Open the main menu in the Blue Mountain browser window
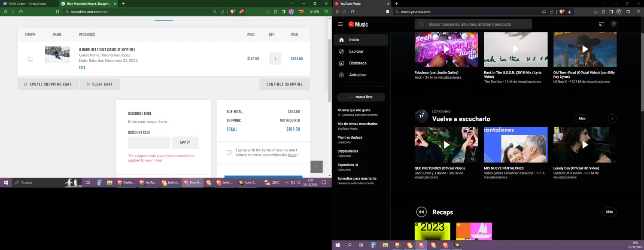Screen dimensions: 644x250 pos(326,12)
